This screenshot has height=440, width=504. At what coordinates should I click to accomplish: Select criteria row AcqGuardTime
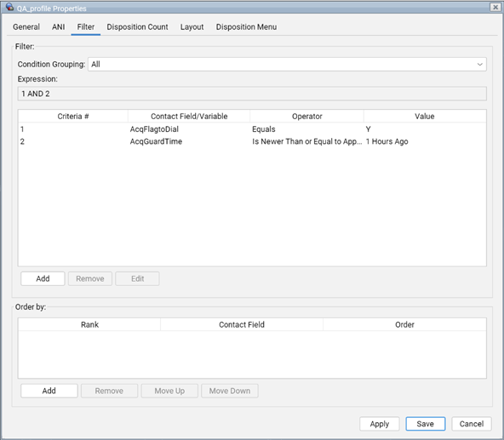coord(252,141)
